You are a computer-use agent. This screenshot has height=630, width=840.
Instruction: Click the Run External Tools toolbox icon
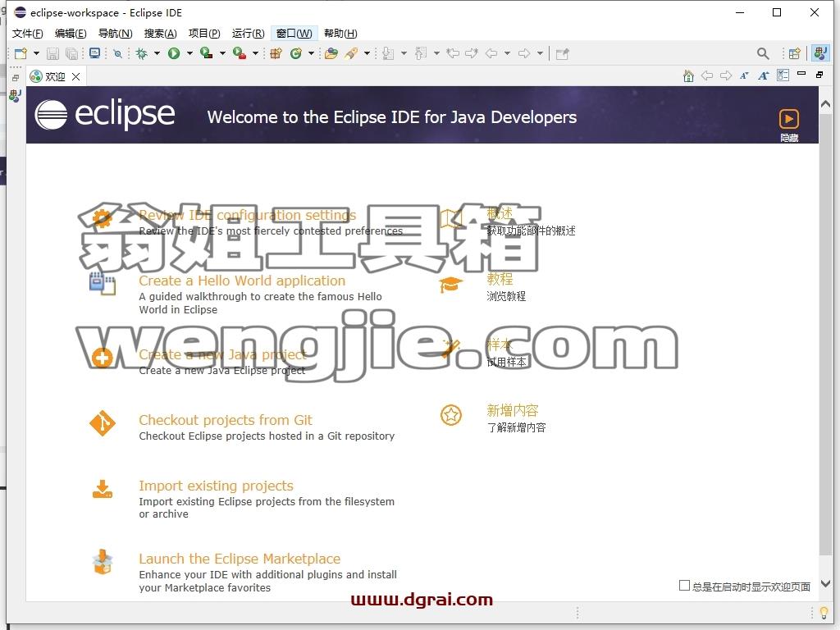[240, 53]
